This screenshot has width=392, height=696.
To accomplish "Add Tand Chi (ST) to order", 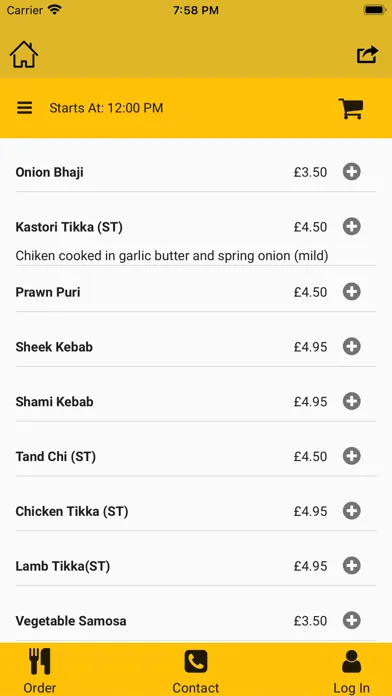I will pyautogui.click(x=352, y=456).
